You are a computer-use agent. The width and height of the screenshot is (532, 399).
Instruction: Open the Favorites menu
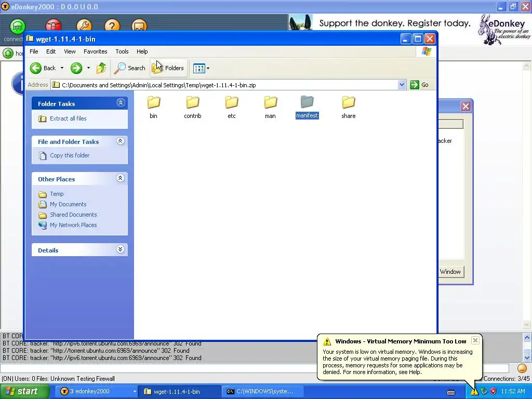click(x=96, y=51)
